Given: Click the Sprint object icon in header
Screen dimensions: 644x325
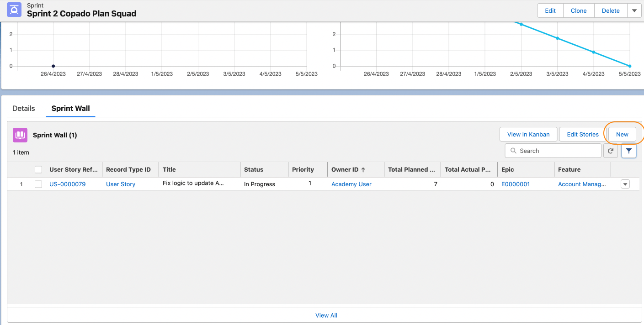Looking at the screenshot, I should tap(14, 10).
